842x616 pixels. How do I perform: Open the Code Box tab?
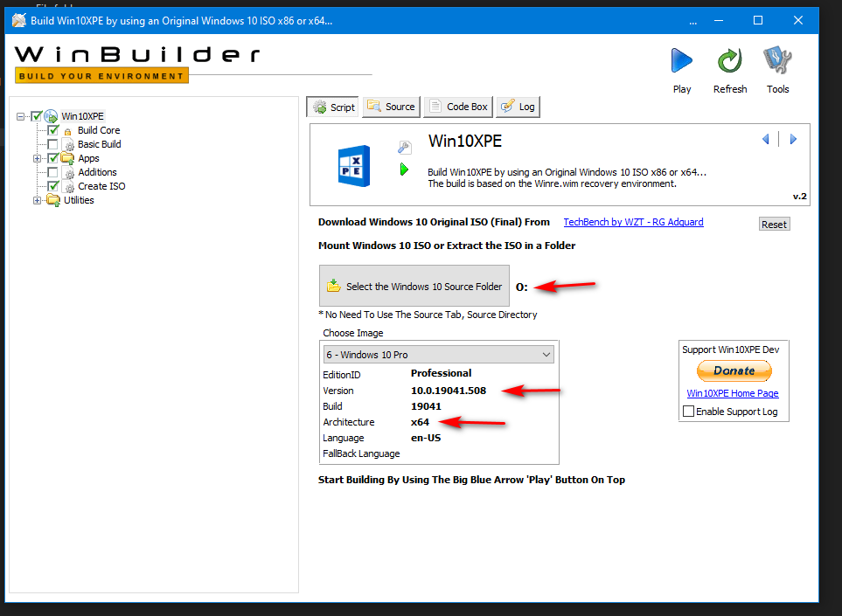pos(458,107)
